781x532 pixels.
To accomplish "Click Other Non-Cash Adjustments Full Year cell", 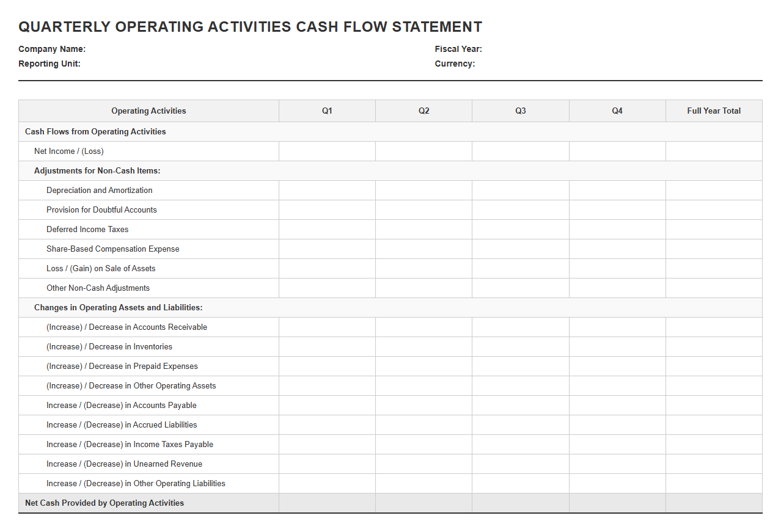I will 714,288.
